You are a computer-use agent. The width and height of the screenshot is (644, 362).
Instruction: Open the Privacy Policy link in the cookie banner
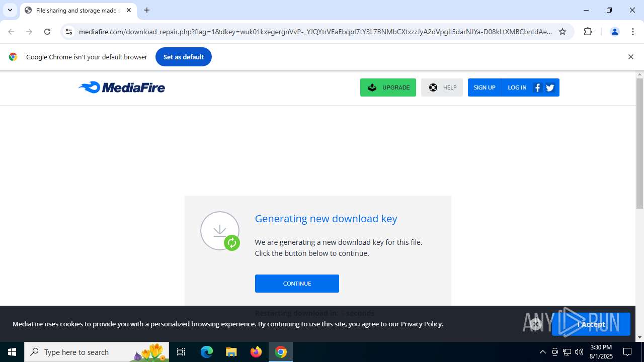click(421, 324)
